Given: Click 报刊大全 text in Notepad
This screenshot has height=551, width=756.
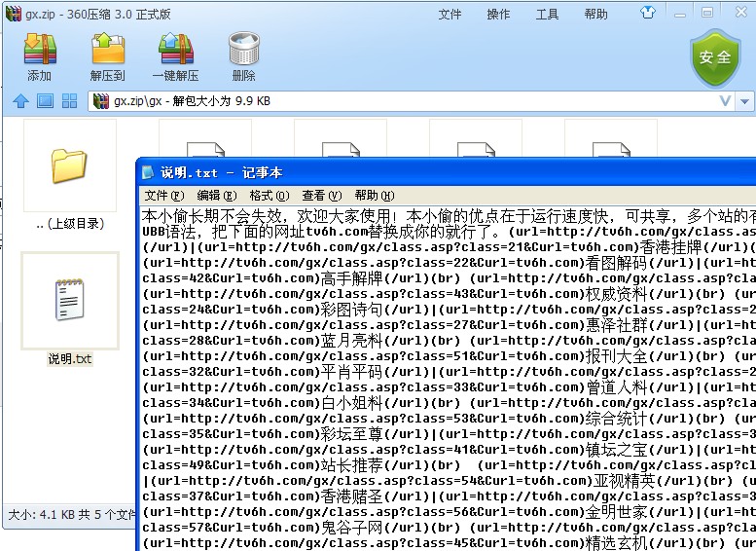Looking at the screenshot, I should tap(616, 356).
